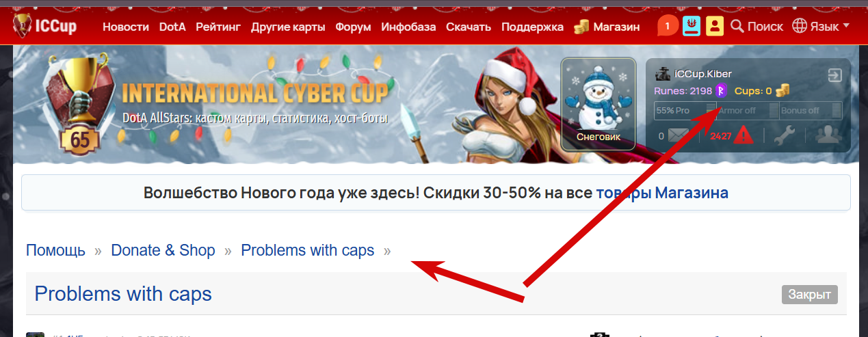
Task: Expand the Язык language dropdown
Action: 821,27
